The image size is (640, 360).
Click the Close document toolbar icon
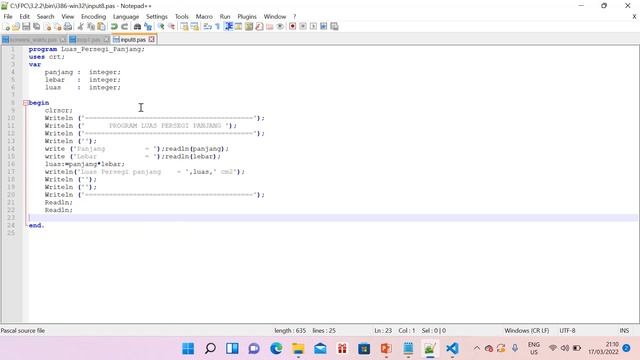pos(47,27)
